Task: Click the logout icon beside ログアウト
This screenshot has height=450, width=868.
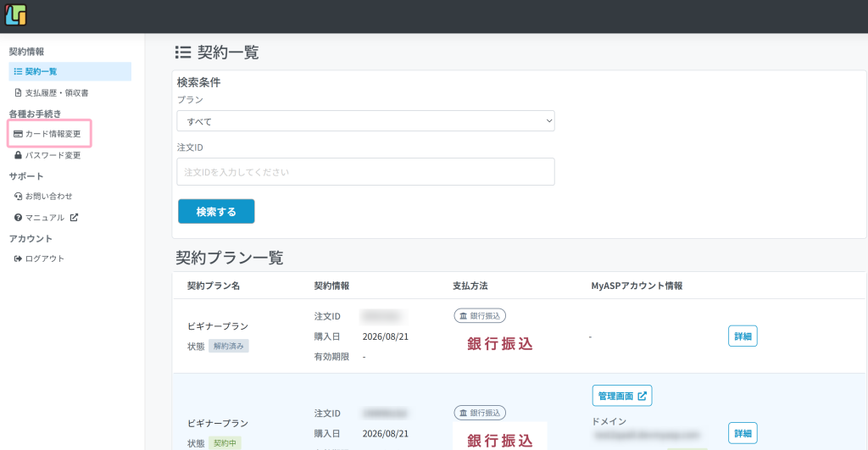Action: pos(19,258)
